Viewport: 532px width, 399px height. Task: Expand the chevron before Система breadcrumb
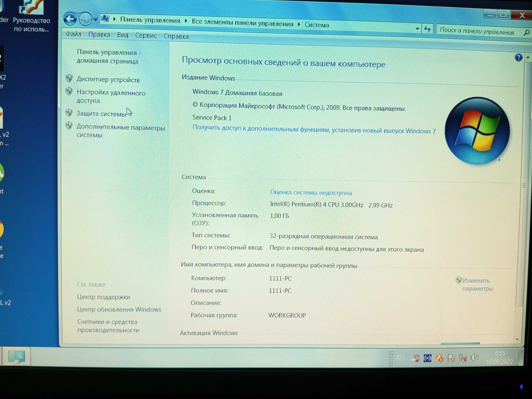pyautogui.click(x=299, y=24)
